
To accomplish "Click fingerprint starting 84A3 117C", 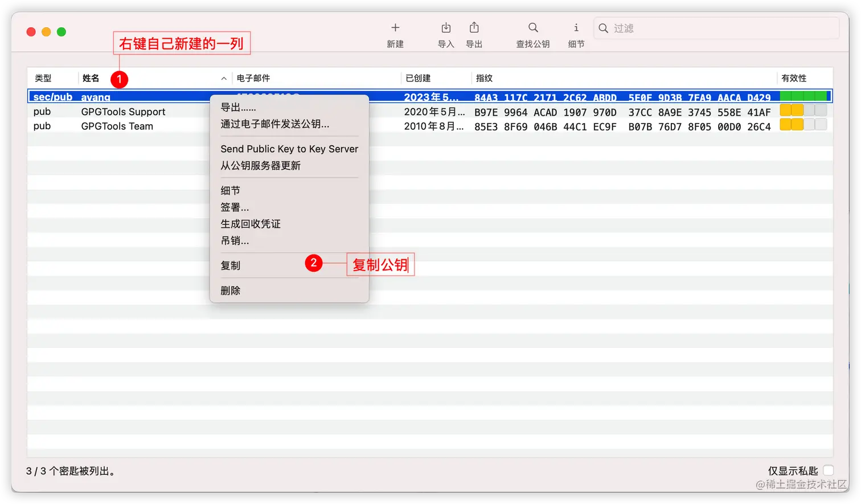I will 622,97.
